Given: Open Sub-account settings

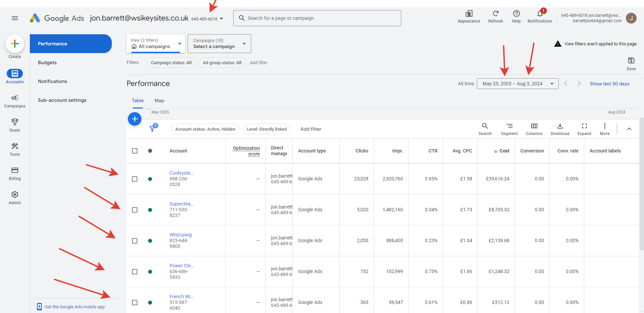Looking at the screenshot, I should pyautogui.click(x=62, y=100).
